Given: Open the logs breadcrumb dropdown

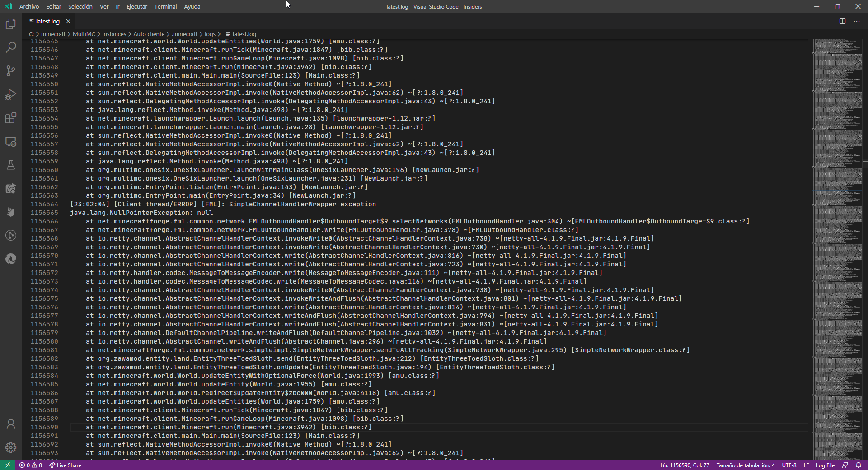Looking at the screenshot, I should pyautogui.click(x=210, y=34).
